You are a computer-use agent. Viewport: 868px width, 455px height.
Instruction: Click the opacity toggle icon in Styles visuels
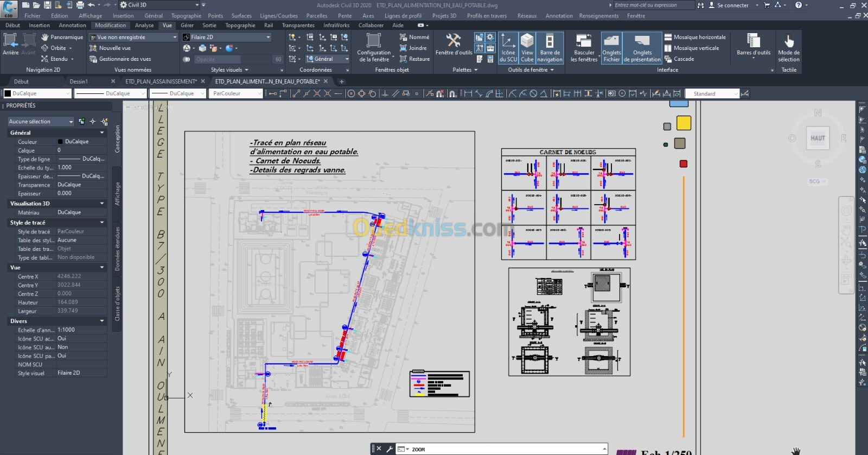point(187,59)
